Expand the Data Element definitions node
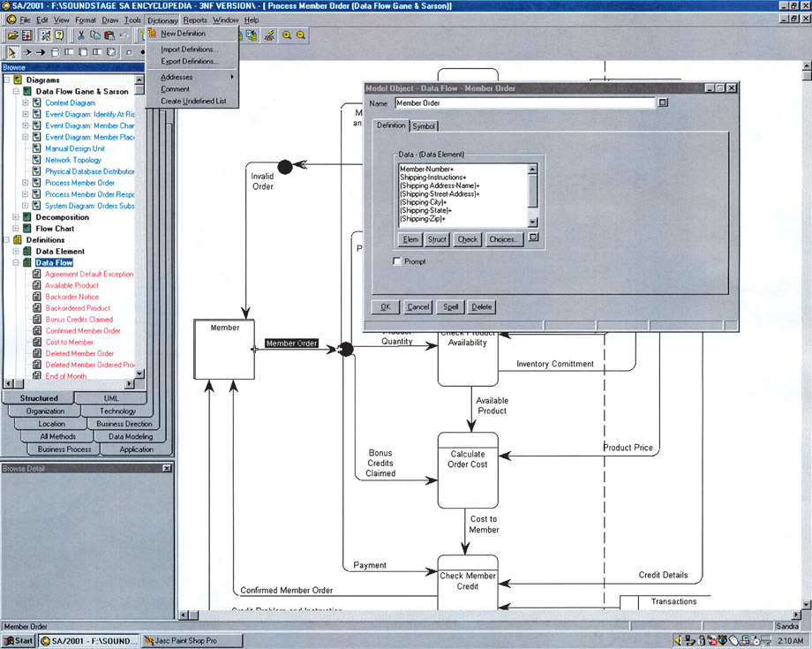 pos(16,251)
